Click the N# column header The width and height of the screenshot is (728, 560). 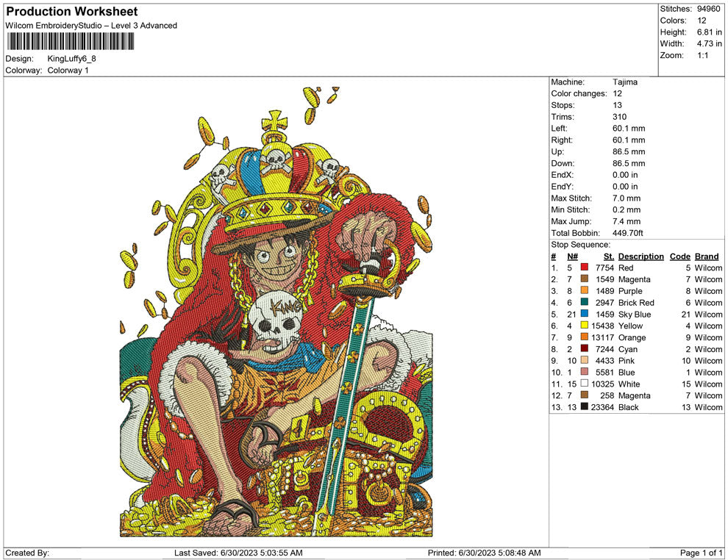pos(572,256)
